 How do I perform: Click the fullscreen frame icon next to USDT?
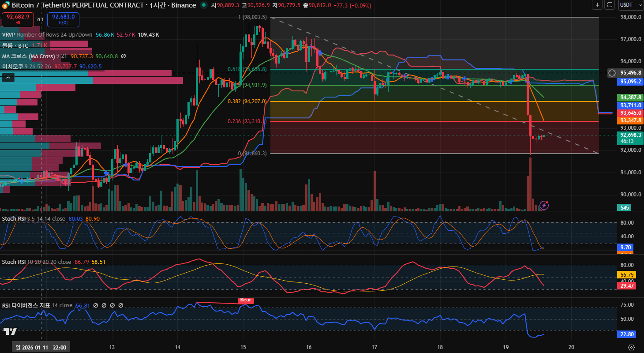click(610, 5)
